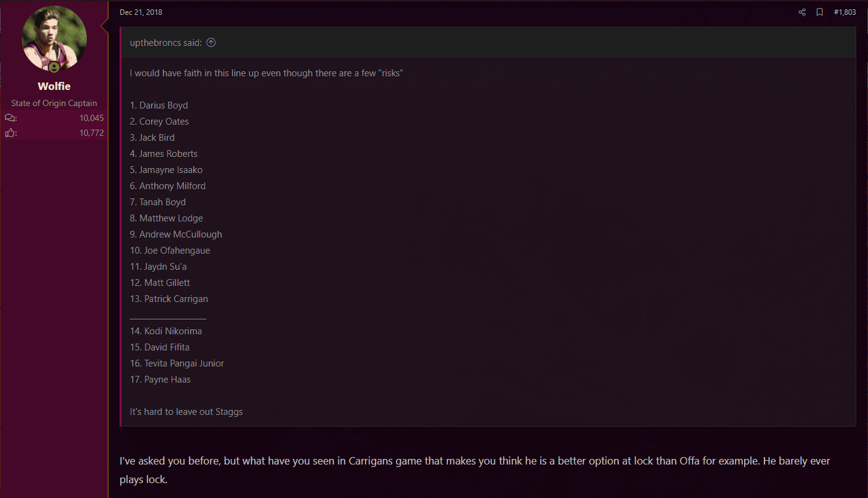The height and width of the screenshot is (498, 868).
Task: View Wolfie's 10,045 messages count
Action: (x=92, y=118)
